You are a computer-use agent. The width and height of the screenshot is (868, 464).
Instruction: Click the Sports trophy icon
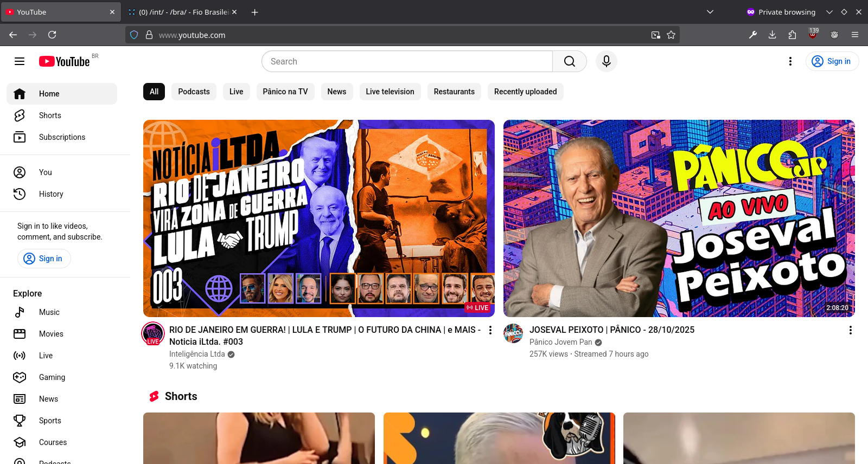click(x=20, y=421)
